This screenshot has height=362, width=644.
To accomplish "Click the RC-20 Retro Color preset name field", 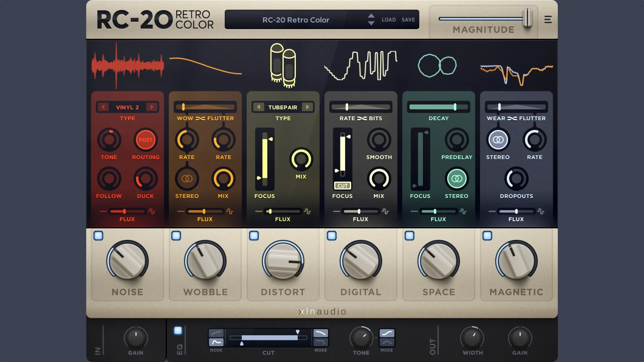I will (x=296, y=20).
